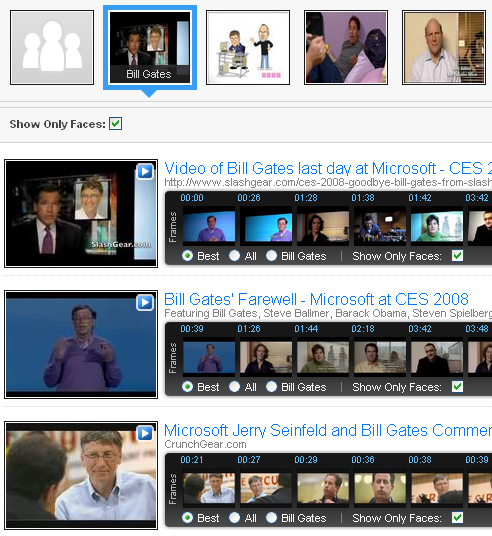This screenshot has height=536, width=492.
Task: Select All radio in Seinfeld video panel
Action: pyautogui.click(x=234, y=518)
